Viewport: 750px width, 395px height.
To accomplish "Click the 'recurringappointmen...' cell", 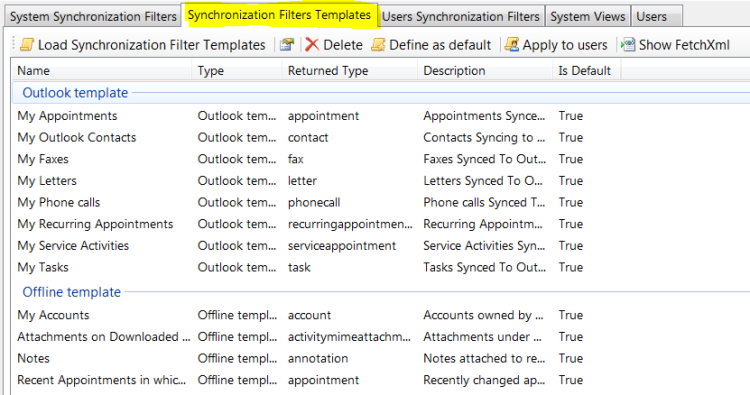I will tap(350, 224).
